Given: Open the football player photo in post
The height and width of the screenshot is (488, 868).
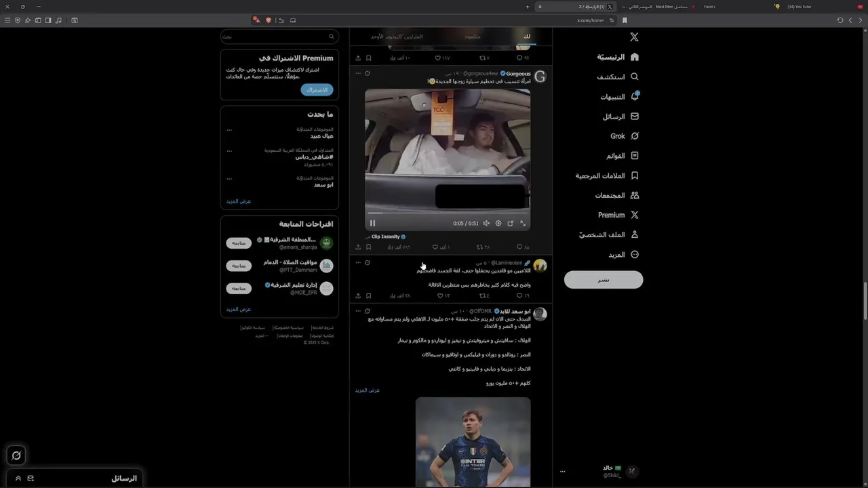Looking at the screenshot, I should 473,442.
